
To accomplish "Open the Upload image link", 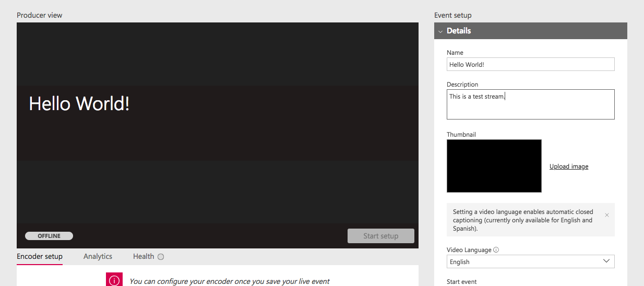I will click(x=569, y=166).
